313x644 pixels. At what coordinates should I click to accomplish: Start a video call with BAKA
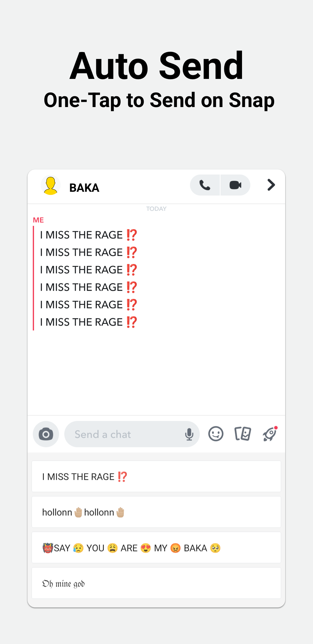(235, 185)
